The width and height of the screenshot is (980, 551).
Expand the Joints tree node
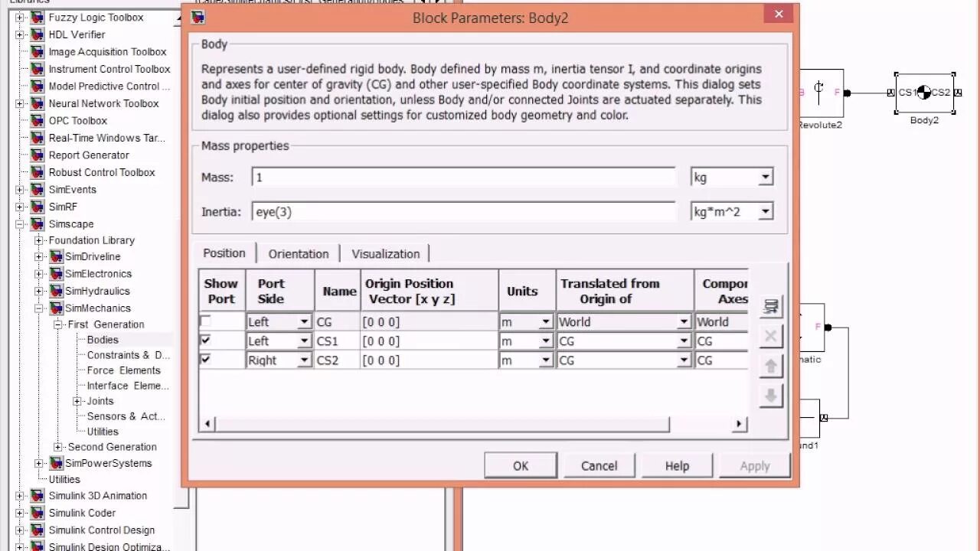point(77,401)
